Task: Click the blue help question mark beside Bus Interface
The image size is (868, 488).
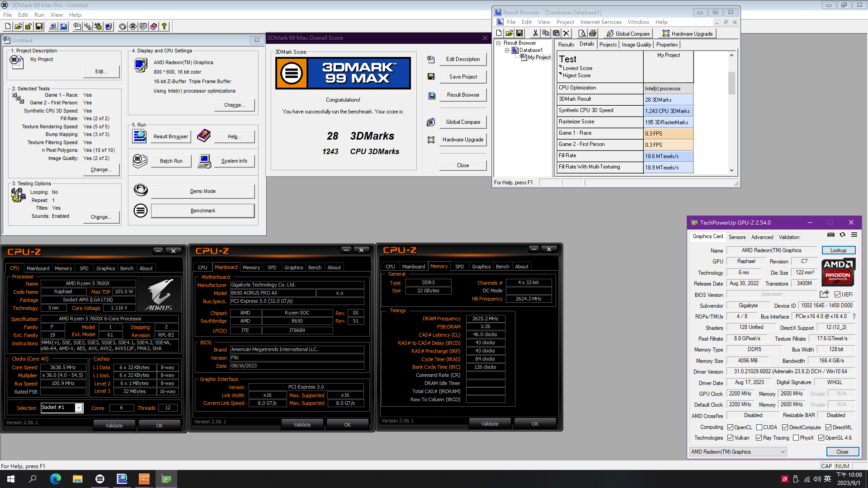Action: pos(854,316)
